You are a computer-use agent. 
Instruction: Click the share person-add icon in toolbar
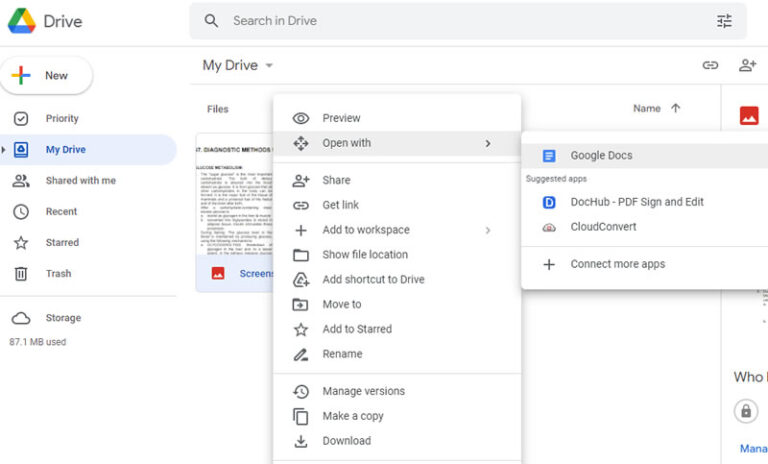coord(747,65)
